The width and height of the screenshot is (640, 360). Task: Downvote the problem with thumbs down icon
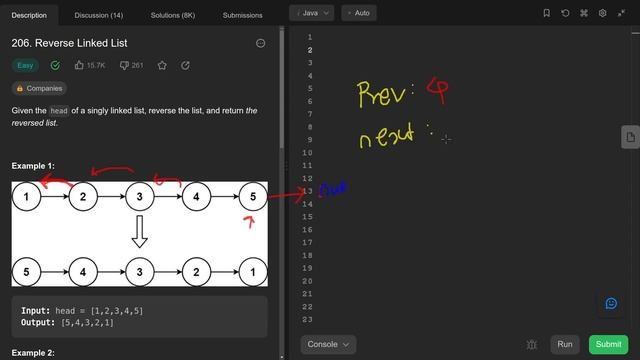[x=124, y=65]
